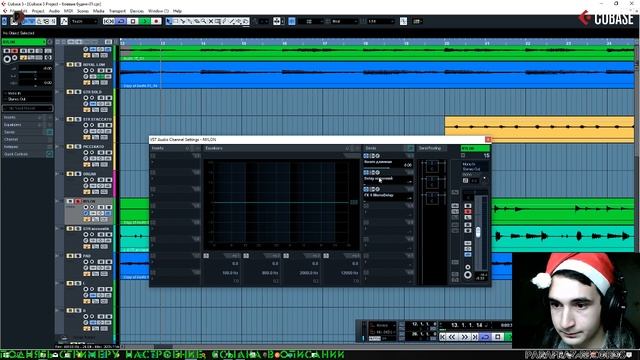This screenshot has height=360, width=640.
Task: Select the Erase tool in the toolbar
Action: (x=197, y=21)
